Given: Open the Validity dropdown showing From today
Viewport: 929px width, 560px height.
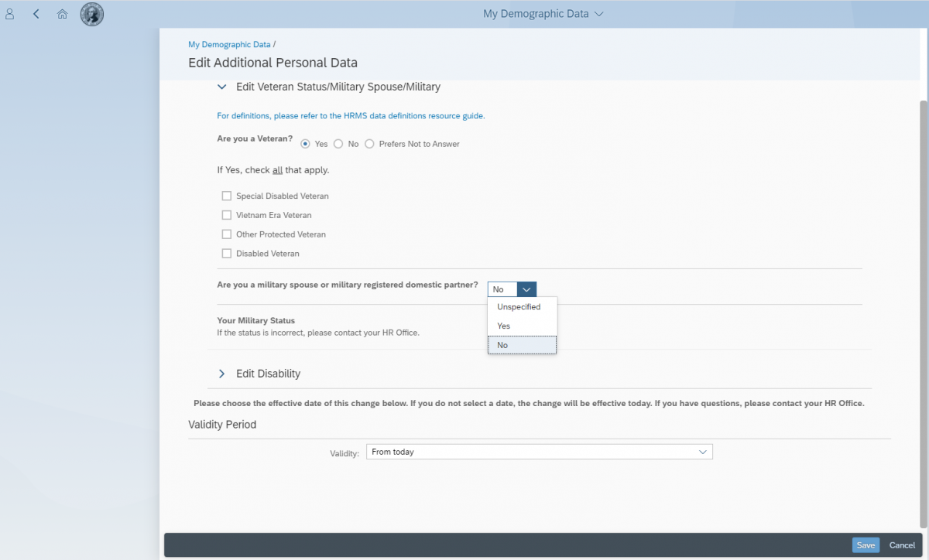Looking at the screenshot, I should 702,451.
